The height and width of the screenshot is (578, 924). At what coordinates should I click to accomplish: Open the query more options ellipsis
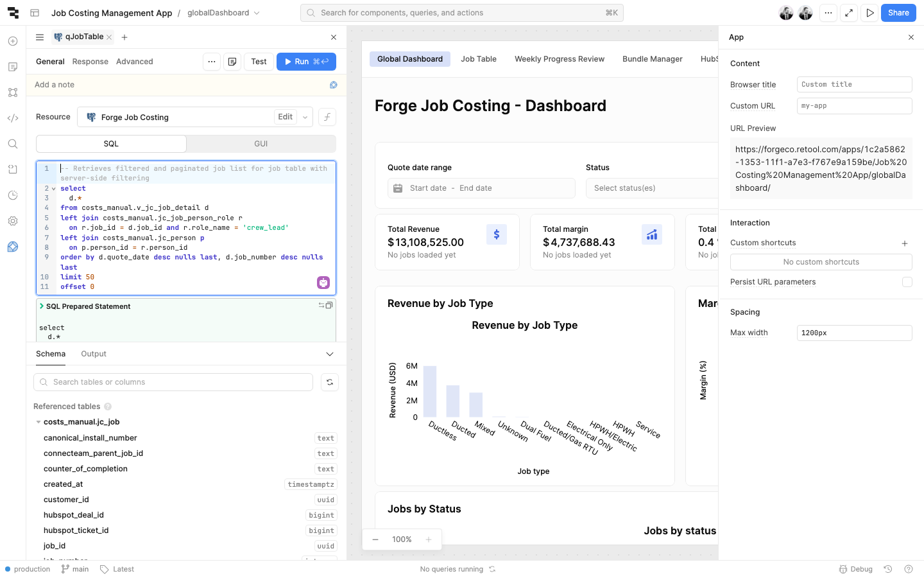tap(212, 62)
